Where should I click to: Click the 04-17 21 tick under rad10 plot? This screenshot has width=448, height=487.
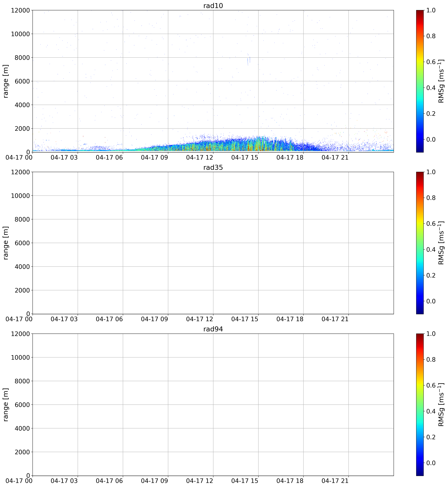click(x=335, y=158)
